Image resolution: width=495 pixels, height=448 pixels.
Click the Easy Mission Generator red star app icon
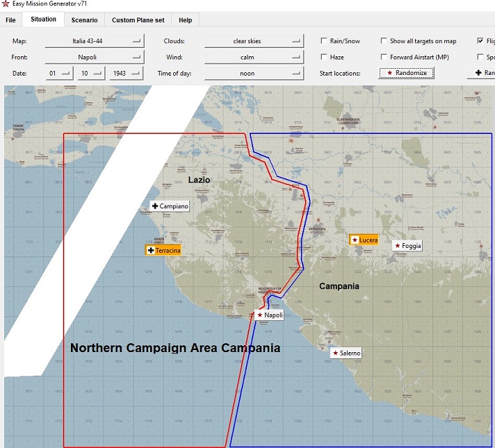click(x=5, y=3)
